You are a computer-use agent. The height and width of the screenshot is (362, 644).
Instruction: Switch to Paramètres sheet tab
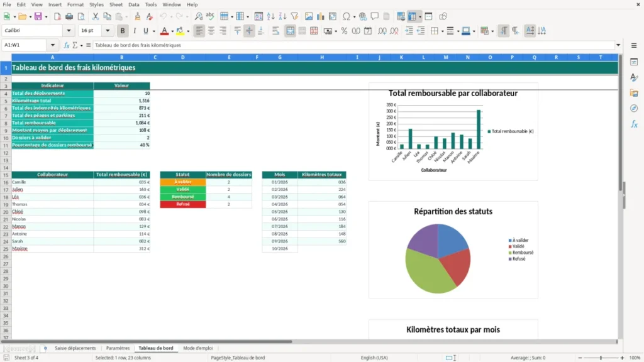click(118, 348)
